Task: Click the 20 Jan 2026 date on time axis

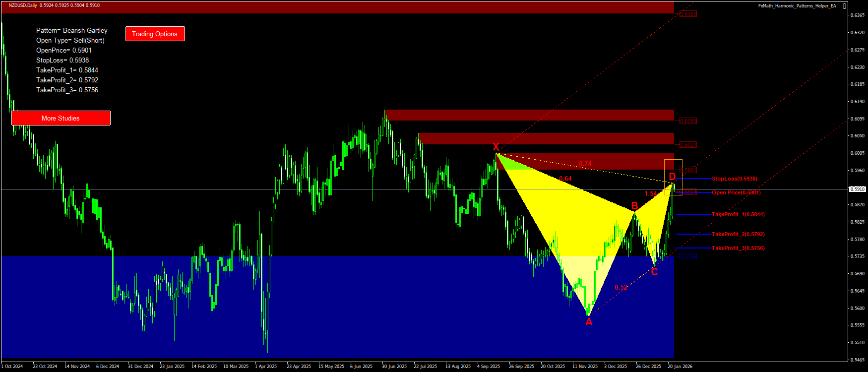Action: [x=680, y=367]
